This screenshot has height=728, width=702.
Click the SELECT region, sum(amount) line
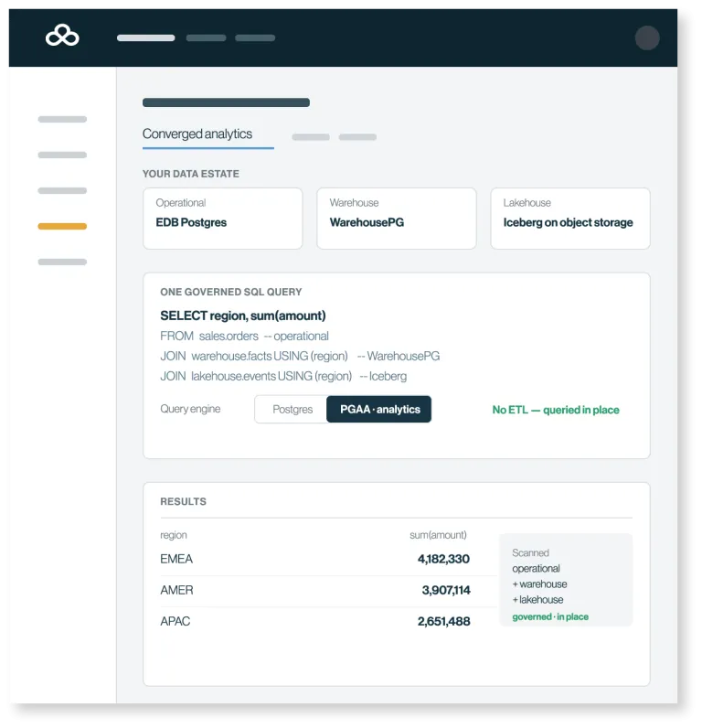click(242, 316)
